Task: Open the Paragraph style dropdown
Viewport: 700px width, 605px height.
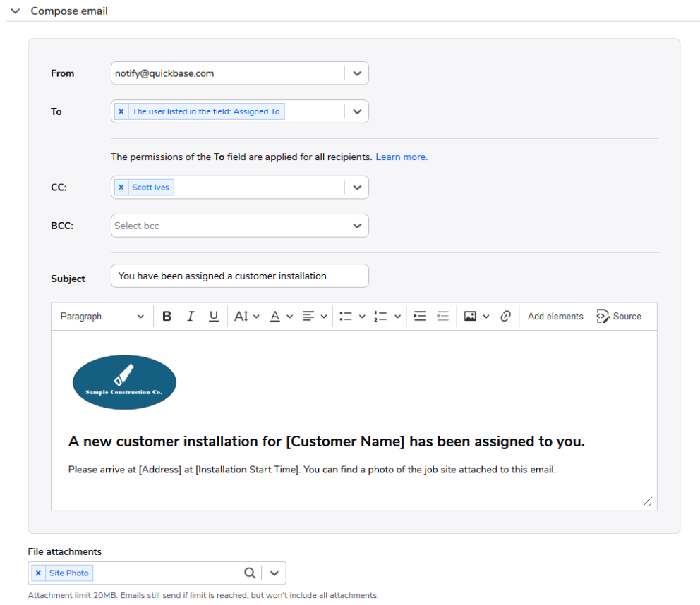Action: point(102,317)
